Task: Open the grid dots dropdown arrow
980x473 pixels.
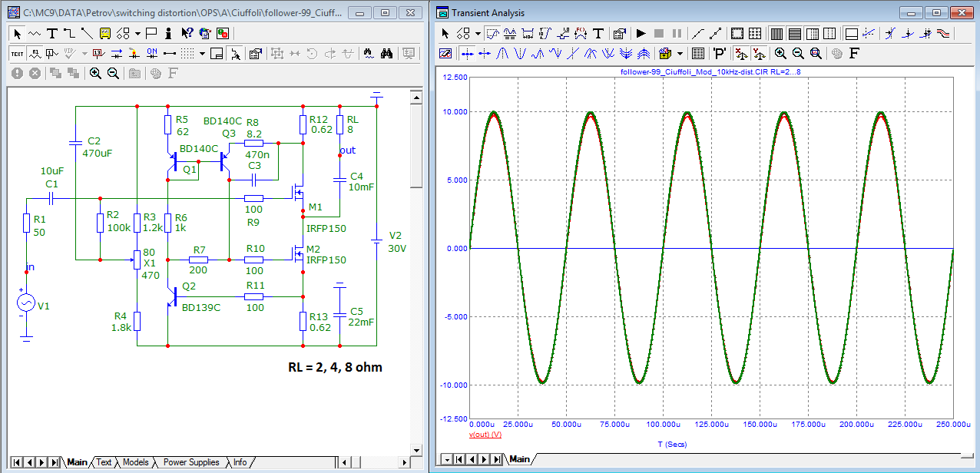Action: 202,54
